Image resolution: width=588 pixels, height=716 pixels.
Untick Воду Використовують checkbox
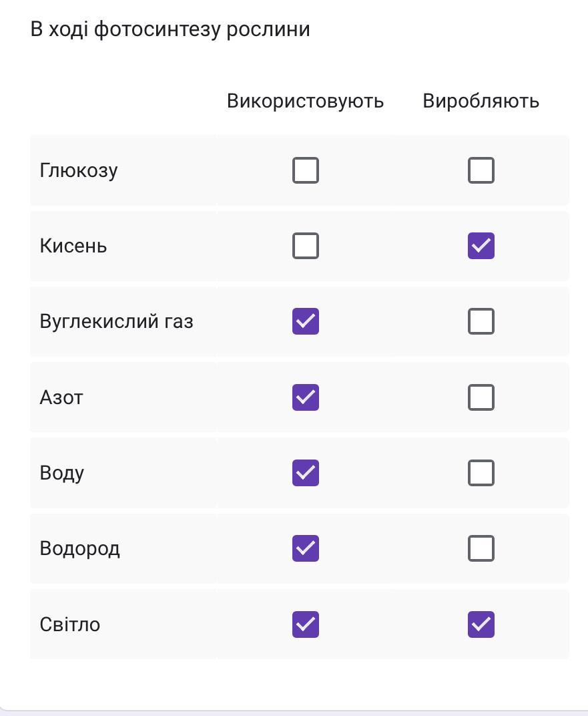305,473
